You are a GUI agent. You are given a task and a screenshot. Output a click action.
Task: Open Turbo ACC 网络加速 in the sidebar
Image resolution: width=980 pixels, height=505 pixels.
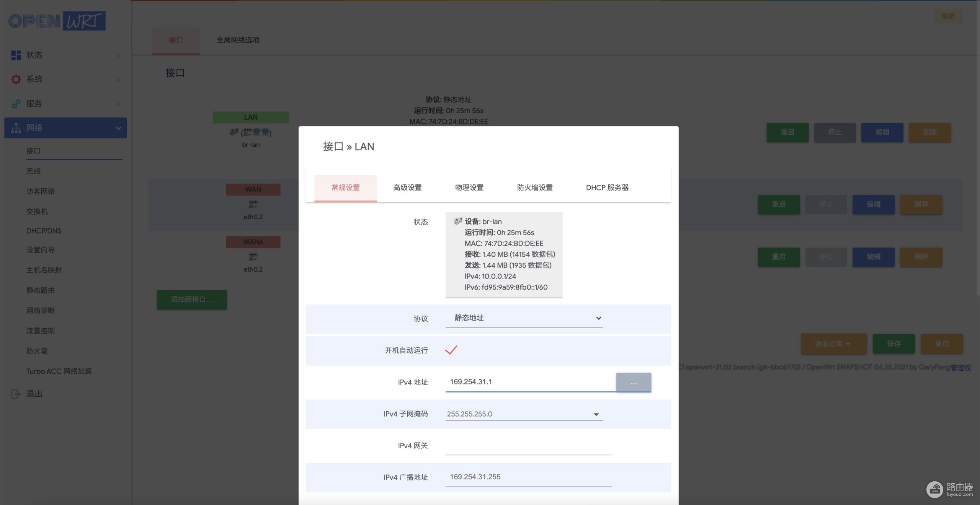click(x=59, y=371)
